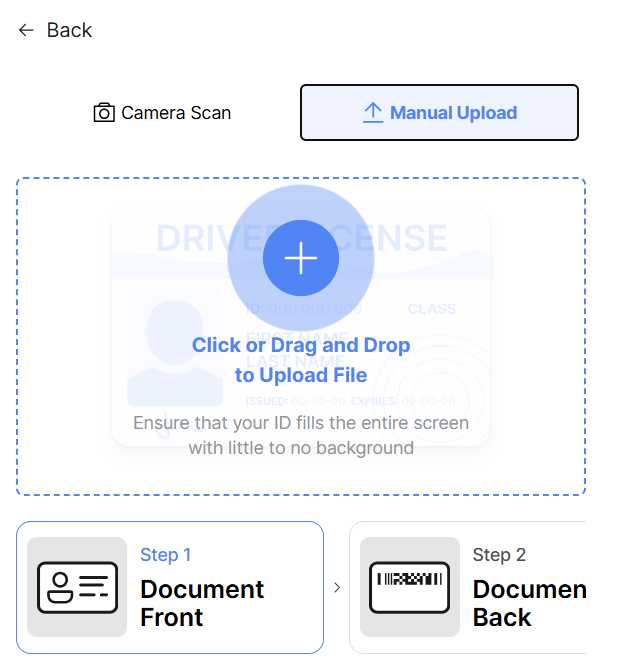
Task: Click the camera icon beside Camera Scan
Action: (x=104, y=113)
